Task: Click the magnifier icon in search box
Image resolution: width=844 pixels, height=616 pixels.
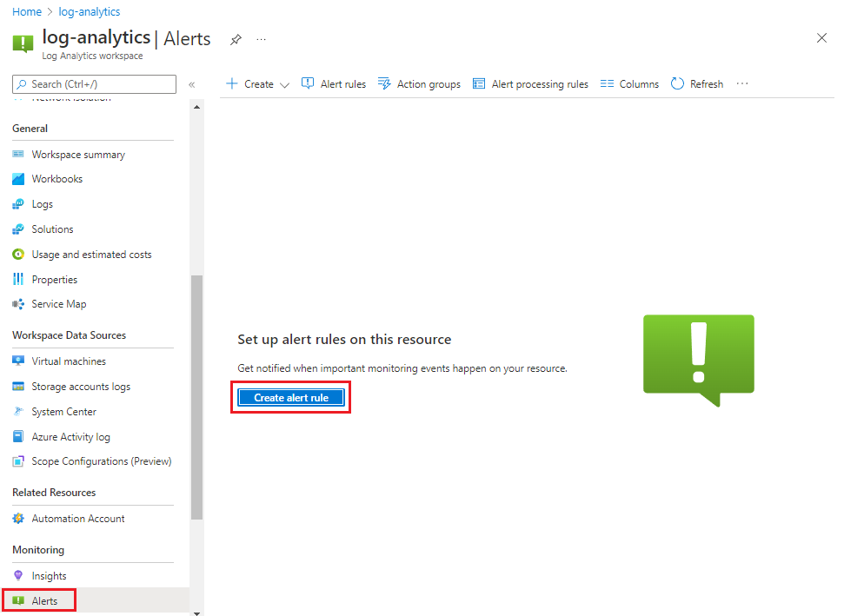Action: (x=22, y=84)
